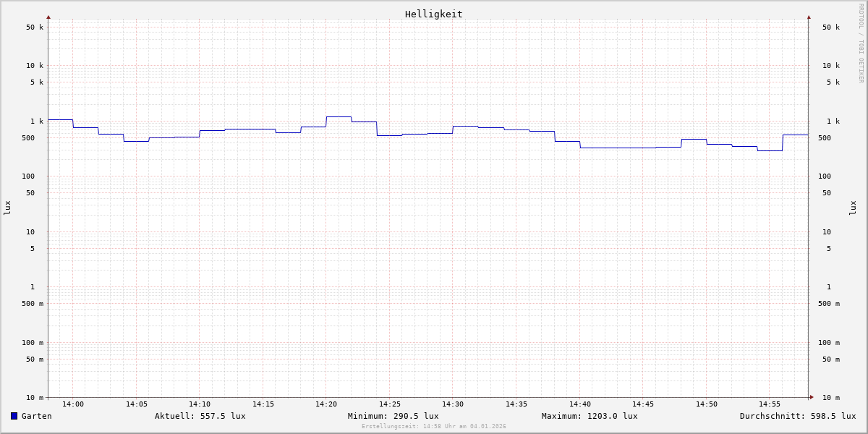868x434 pixels.
Task: Click the left vertical lux axis title
Action: [x=7, y=208]
